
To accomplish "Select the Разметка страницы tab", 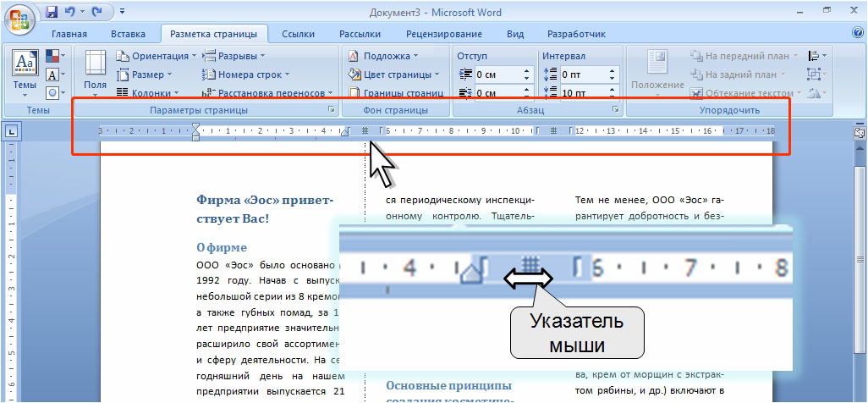I will (x=214, y=34).
